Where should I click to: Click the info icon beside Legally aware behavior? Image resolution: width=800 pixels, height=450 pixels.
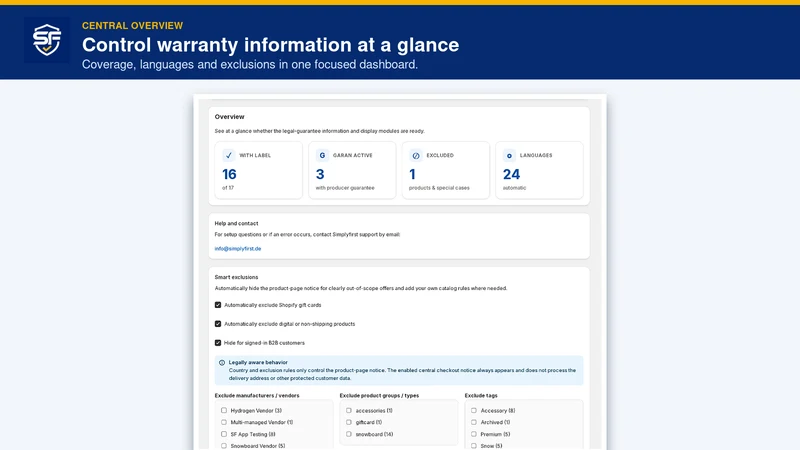(x=222, y=363)
